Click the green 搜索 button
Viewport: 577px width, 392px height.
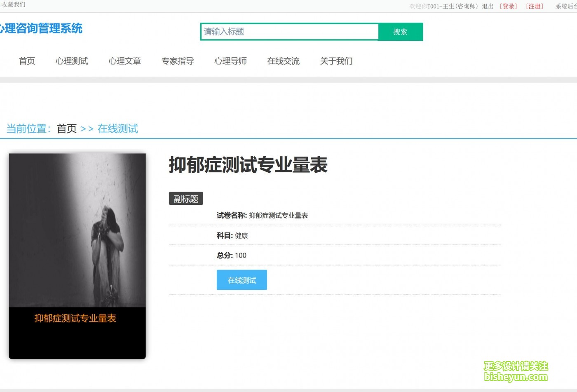coord(400,32)
